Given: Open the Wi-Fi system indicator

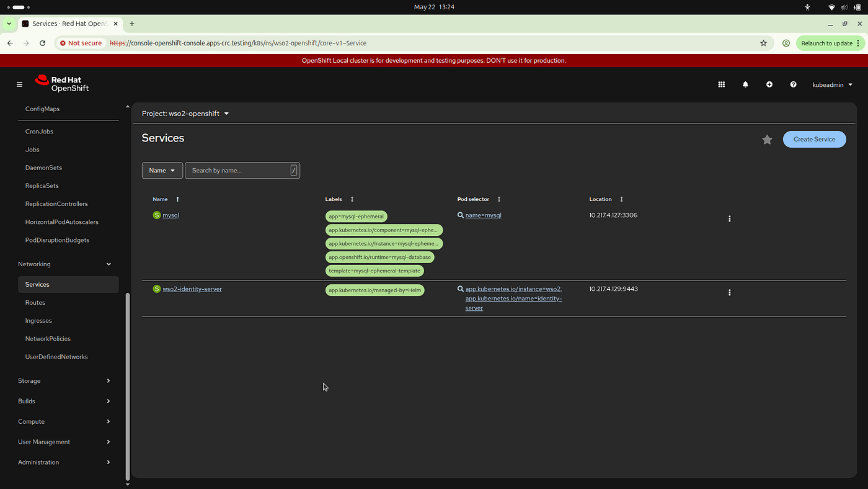Looking at the screenshot, I should pyautogui.click(x=831, y=7).
